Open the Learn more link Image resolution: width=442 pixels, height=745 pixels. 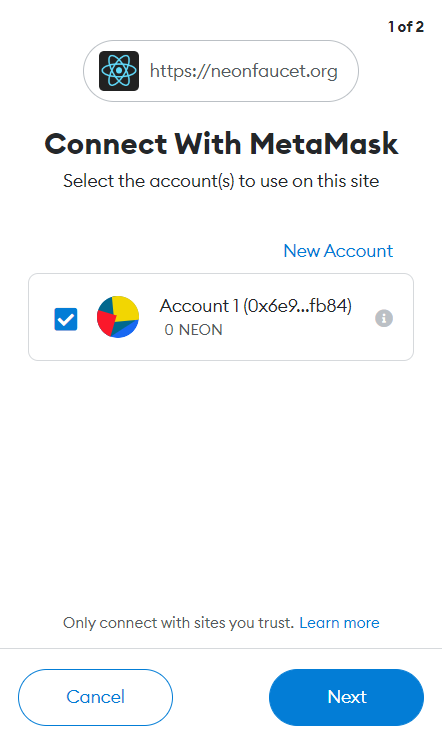(x=339, y=622)
